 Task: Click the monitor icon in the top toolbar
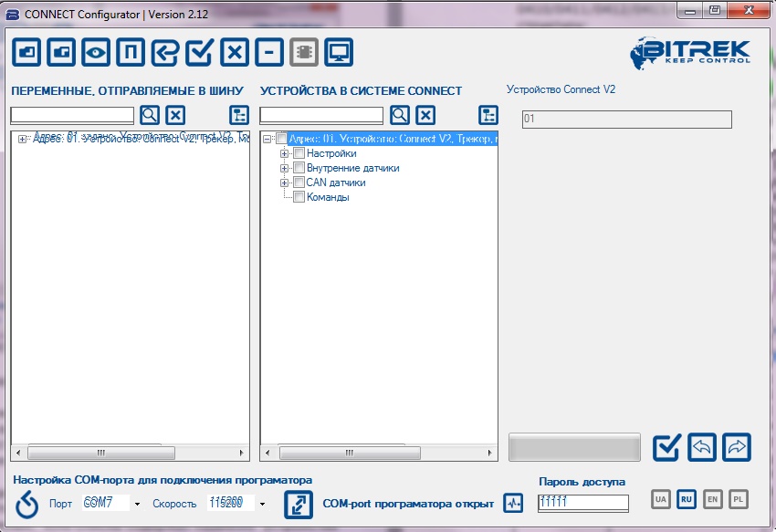339,53
